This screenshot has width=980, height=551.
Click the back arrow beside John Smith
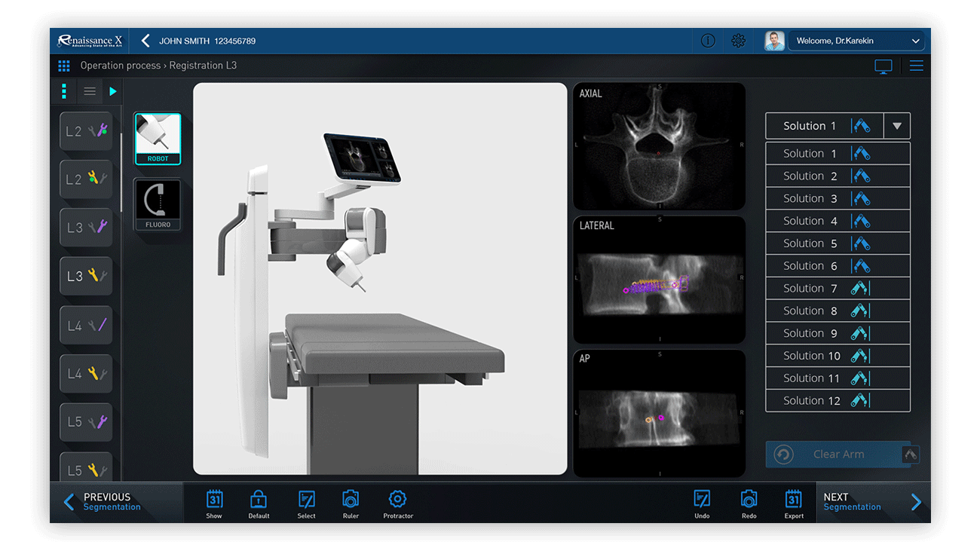[x=145, y=41]
